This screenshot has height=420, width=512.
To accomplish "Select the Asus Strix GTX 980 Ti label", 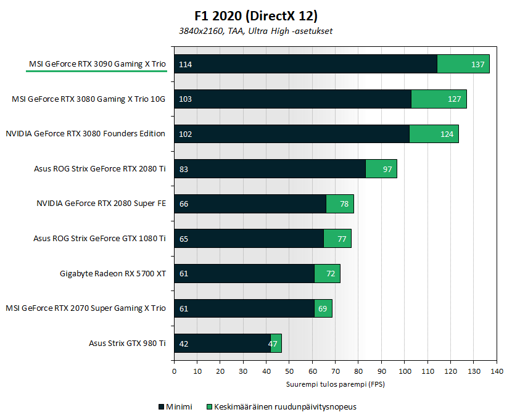I will pos(127,344).
